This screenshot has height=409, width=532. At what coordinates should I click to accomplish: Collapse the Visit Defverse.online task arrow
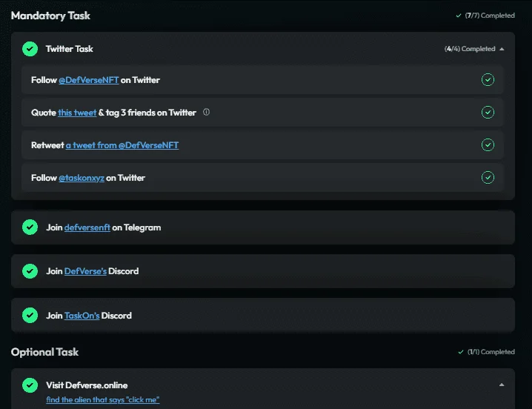502,385
